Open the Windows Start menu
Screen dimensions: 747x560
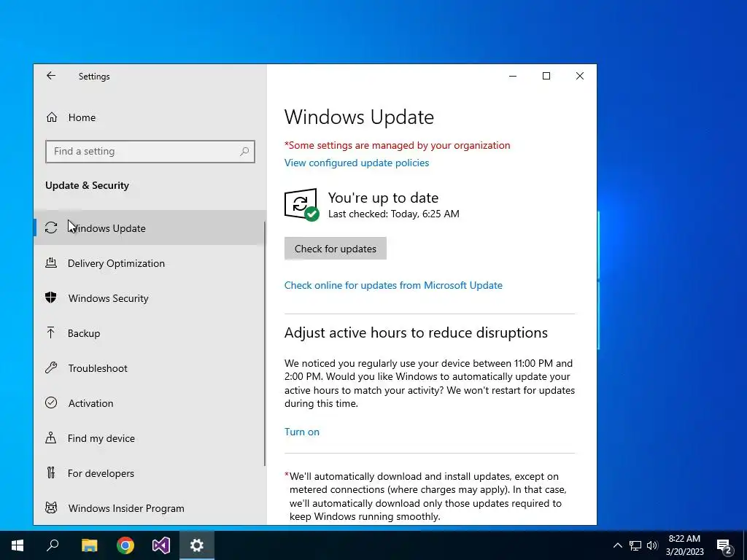pyautogui.click(x=18, y=545)
